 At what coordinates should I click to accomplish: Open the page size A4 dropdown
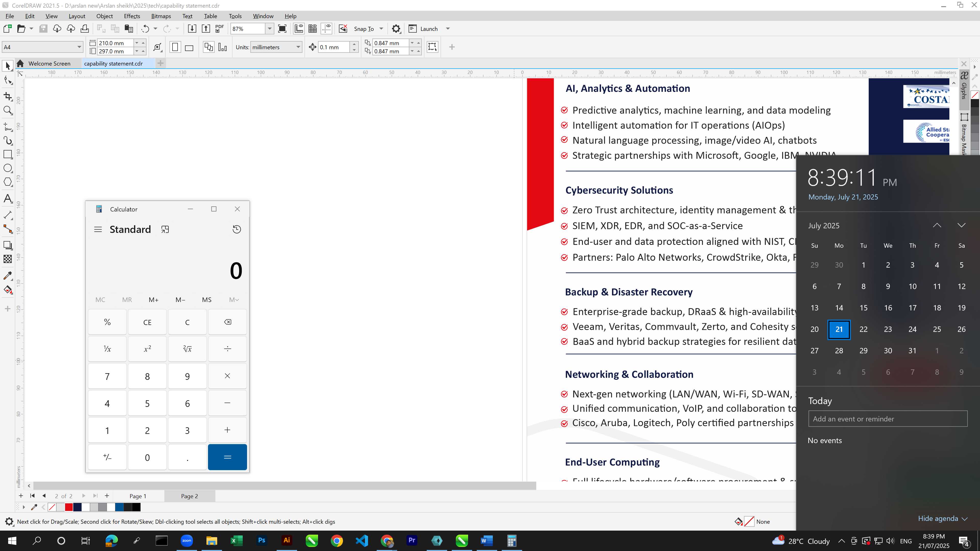79,47
